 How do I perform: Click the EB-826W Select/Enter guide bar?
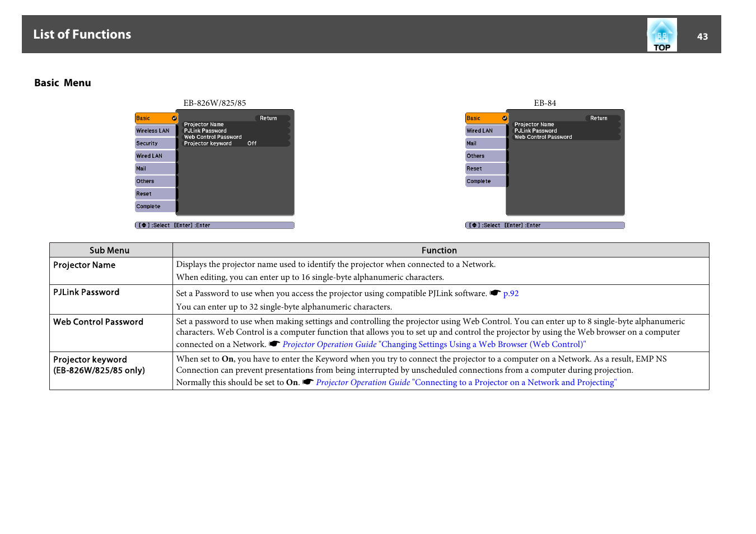coord(214,226)
